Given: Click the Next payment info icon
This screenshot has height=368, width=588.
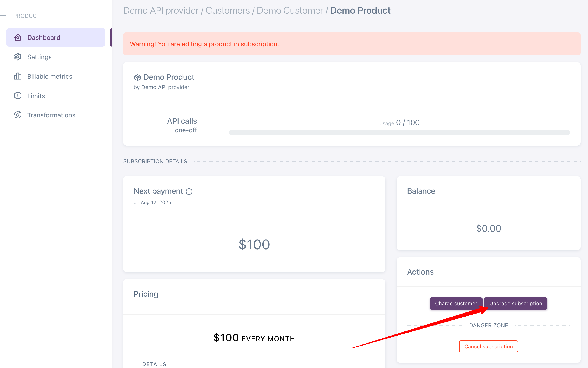Looking at the screenshot, I should point(189,192).
